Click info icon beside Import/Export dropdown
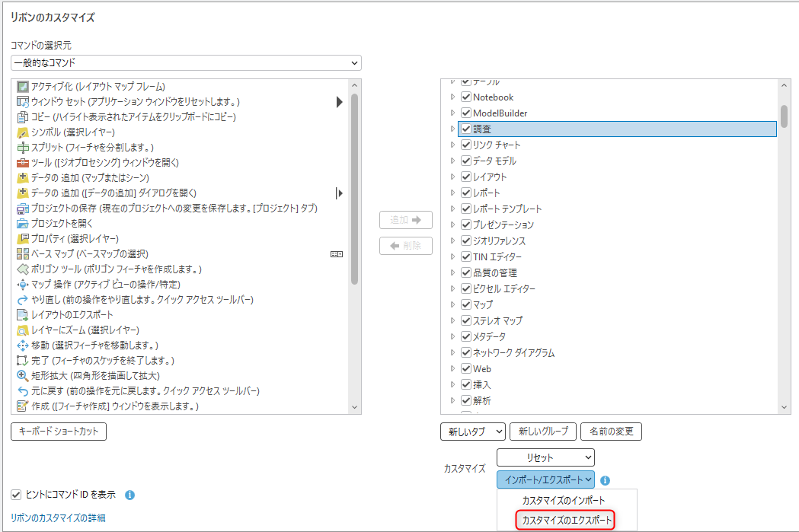Screen dimensions: 799x532 tap(605, 480)
